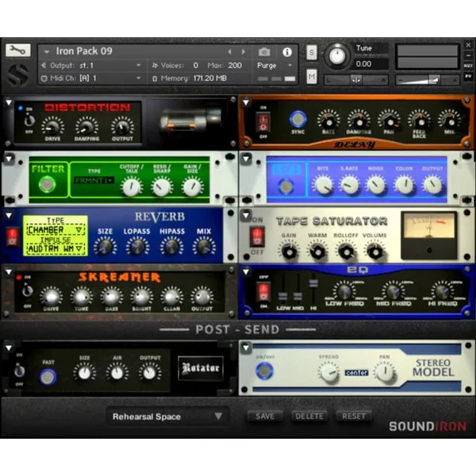Click the Distortion Output knob
Viewport: 476px width, 476px height.
[x=122, y=127]
